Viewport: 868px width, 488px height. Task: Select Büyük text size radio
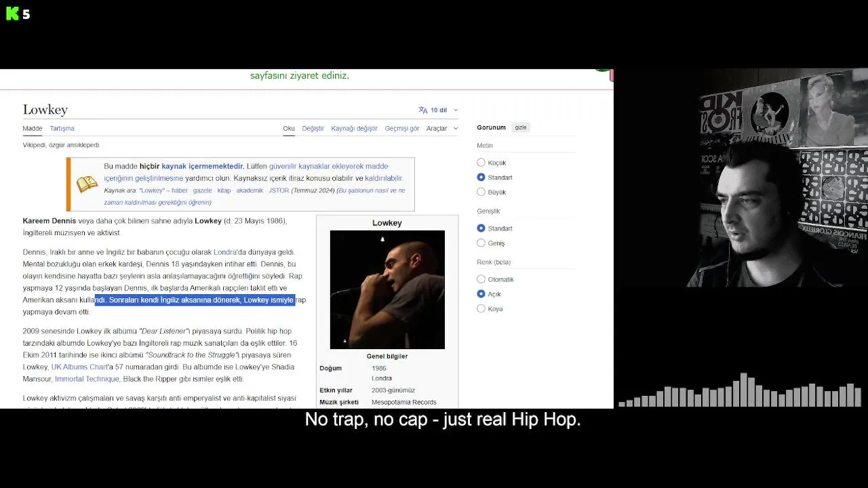point(481,192)
